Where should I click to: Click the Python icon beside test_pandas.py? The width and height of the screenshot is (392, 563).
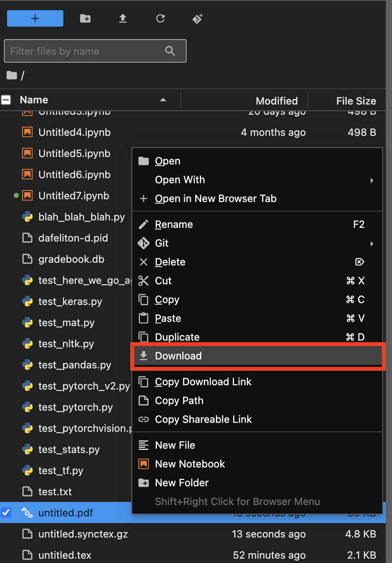[27, 365]
